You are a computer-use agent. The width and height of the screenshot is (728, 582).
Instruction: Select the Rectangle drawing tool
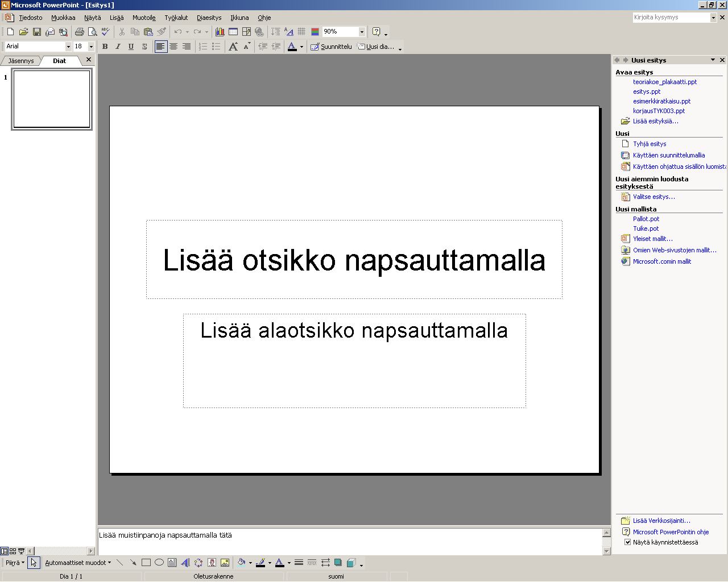pos(146,563)
